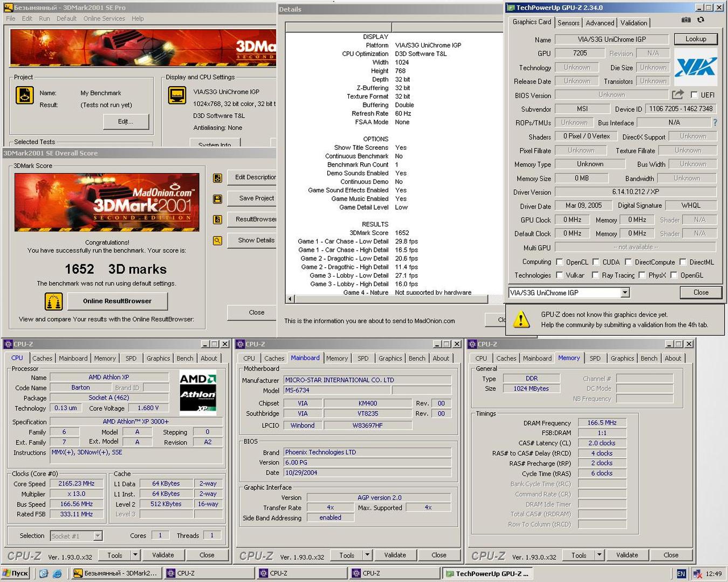728x582 pixels.
Task: Click Validate in the first CPU-Z window
Action: (163, 555)
